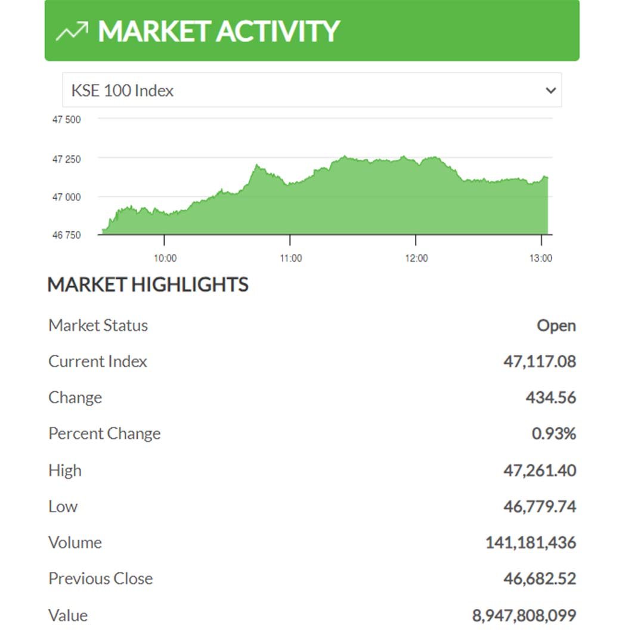
Task: Click the 13:00 time axis label
Action: point(541,258)
